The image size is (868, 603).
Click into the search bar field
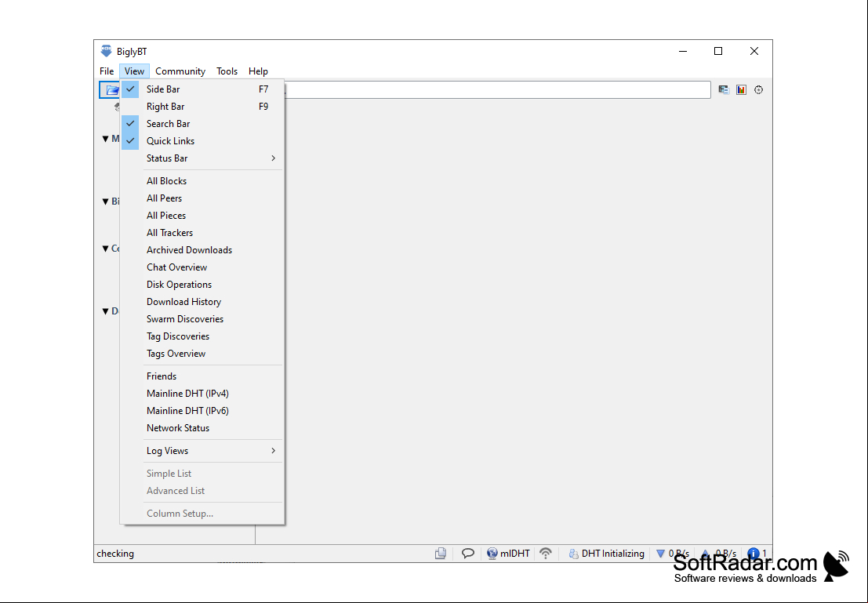click(x=497, y=89)
